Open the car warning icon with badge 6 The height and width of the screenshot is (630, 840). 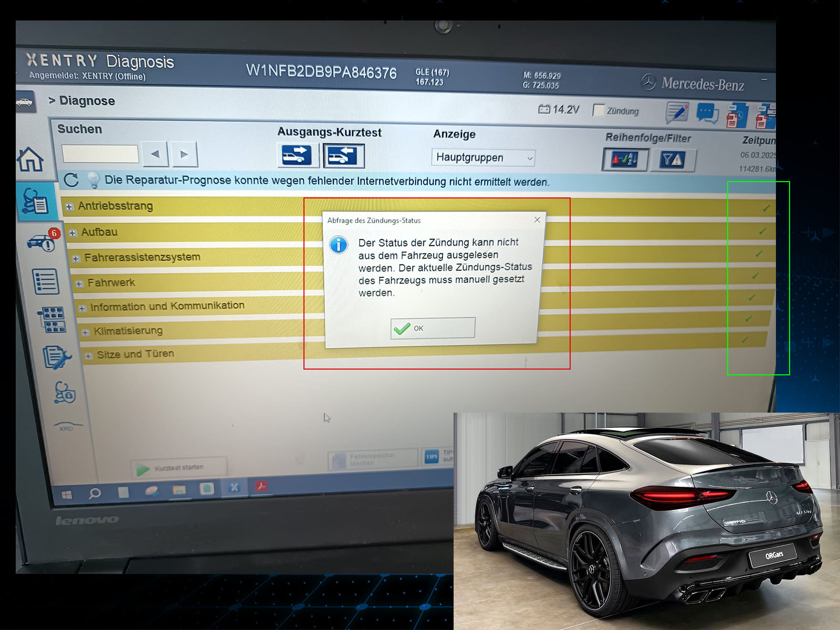pos(43,242)
